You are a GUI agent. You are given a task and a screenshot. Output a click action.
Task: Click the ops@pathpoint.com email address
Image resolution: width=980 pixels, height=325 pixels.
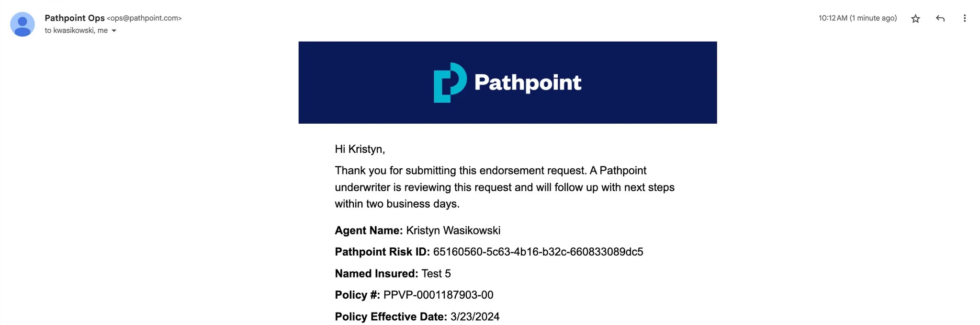(144, 18)
